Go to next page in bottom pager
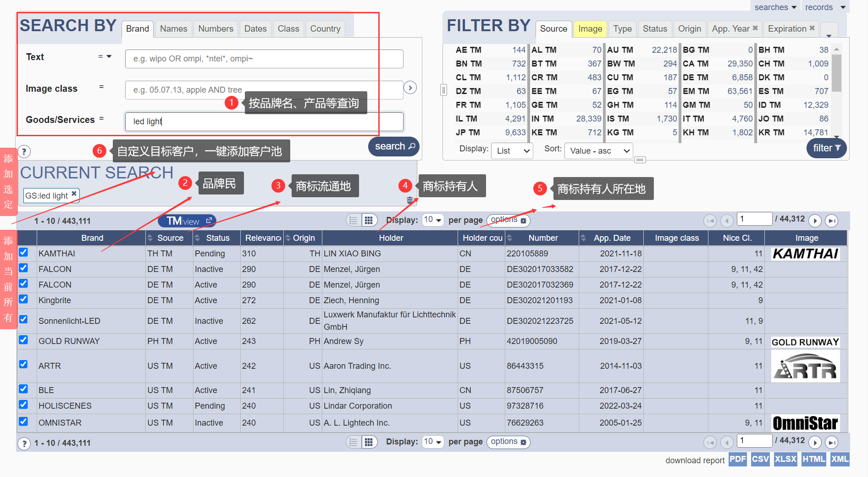 (x=815, y=443)
